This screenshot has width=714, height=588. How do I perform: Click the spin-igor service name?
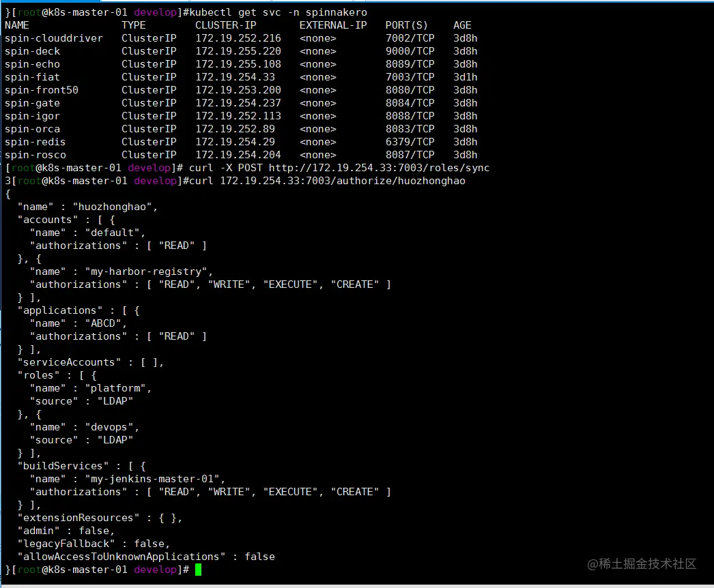click(32, 116)
